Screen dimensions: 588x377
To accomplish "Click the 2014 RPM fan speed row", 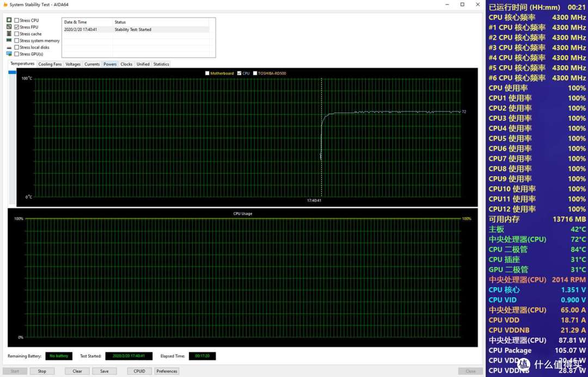I will click(x=537, y=280).
